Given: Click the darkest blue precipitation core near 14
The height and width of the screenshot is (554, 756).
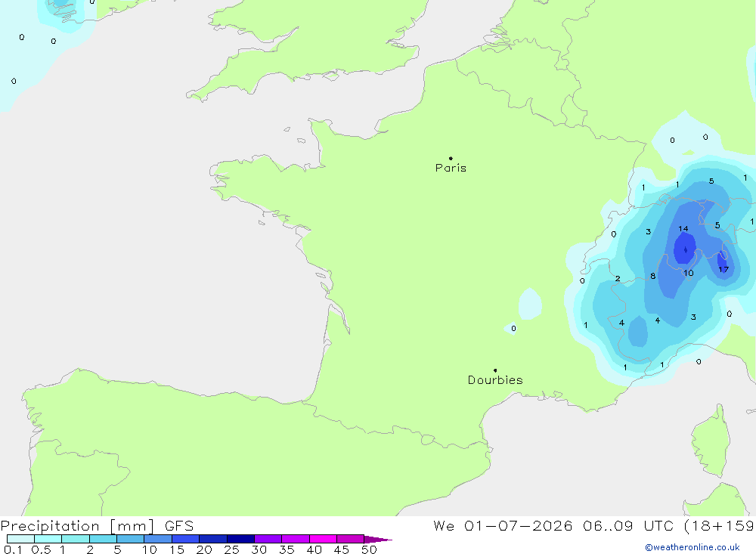Looking at the screenshot, I should (685, 249).
